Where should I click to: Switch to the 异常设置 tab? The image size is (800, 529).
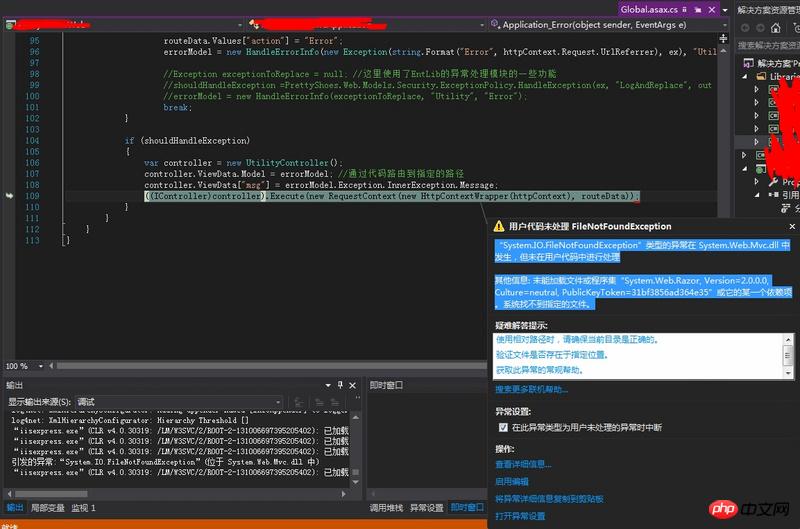pos(427,508)
